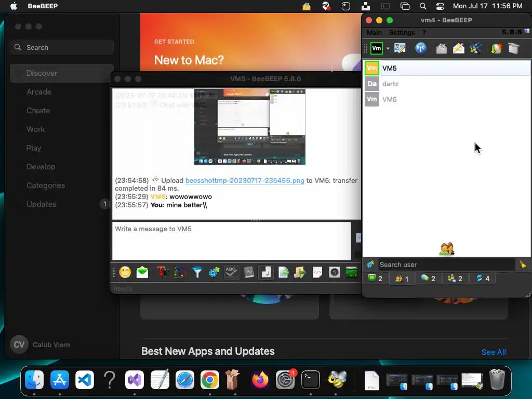Switch to the chat bubbles tab showing 2

tap(428, 278)
